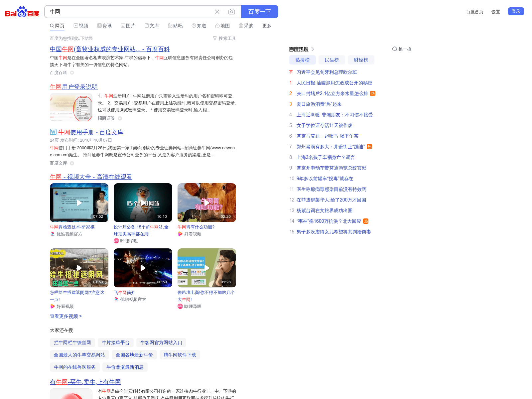Search suggestion 牛片接单平台
Image resolution: width=532 pixels, height=399 pixels.
pyautogui.click(x=116, y=342)
